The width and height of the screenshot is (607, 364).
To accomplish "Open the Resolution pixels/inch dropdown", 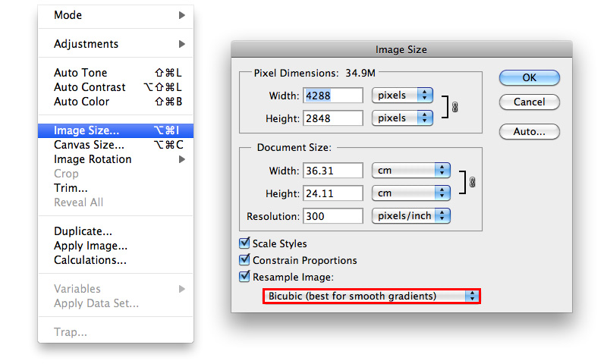I will pos(411,216).
